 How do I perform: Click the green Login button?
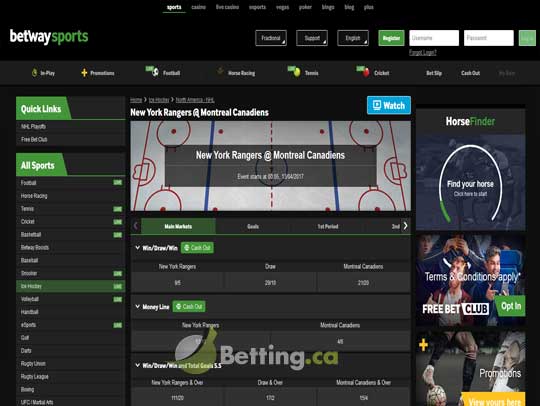[527, 38]
